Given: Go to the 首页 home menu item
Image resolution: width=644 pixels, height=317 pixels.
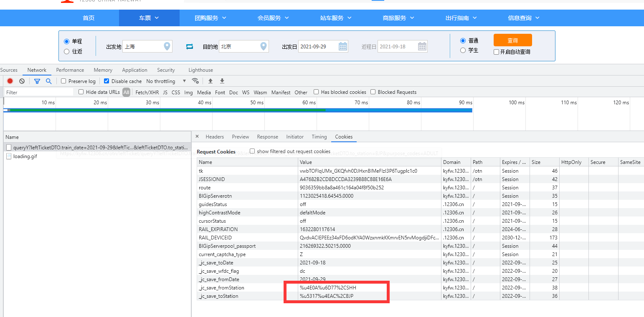Looking at the screenshot, I should pos(89,18).
